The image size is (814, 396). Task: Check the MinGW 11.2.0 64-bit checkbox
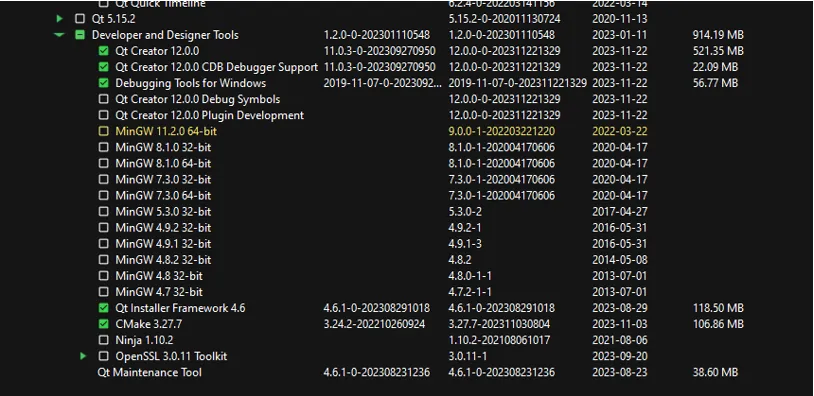pyautogui.click(x=104, y=131)
